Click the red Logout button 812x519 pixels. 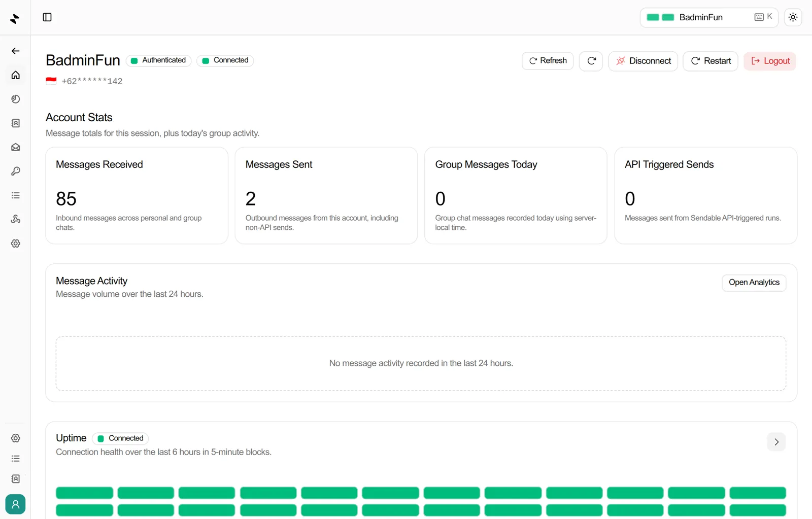[770, 61]
